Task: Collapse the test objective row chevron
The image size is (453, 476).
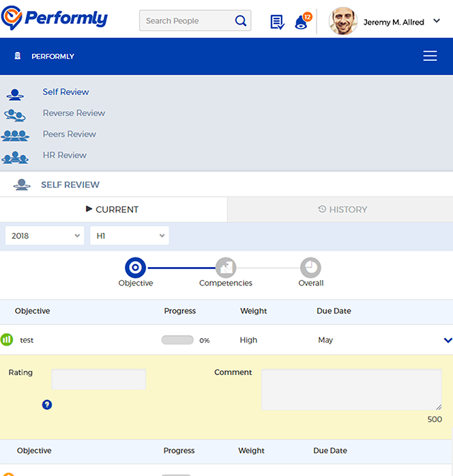Action: 448,340
